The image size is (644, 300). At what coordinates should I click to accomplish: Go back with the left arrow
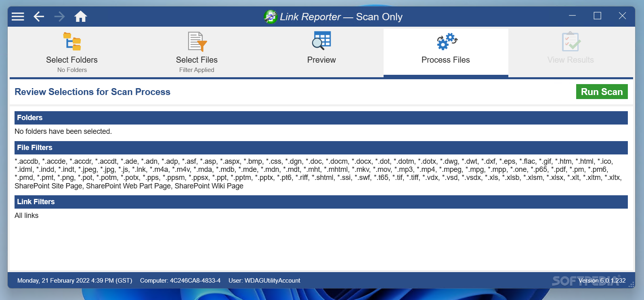pyautogui.click(x=39, y=17)
